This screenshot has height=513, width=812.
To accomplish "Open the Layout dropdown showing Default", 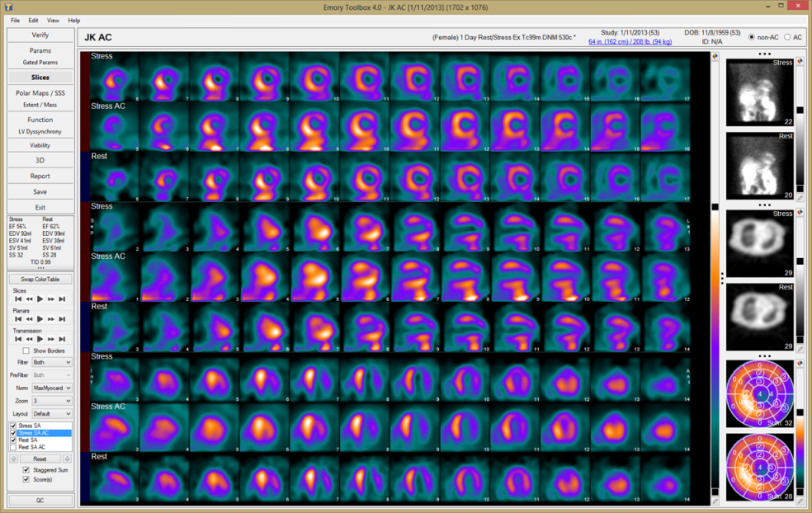I will tap(52, 413).
